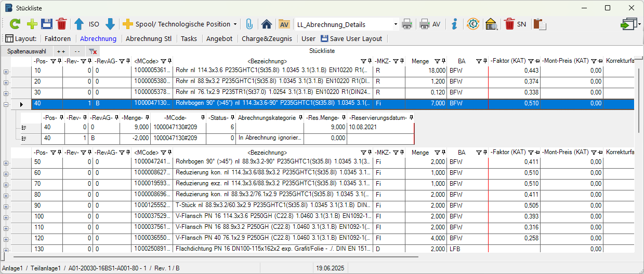Click the clipboard paste icon

[x=540, y=24]
